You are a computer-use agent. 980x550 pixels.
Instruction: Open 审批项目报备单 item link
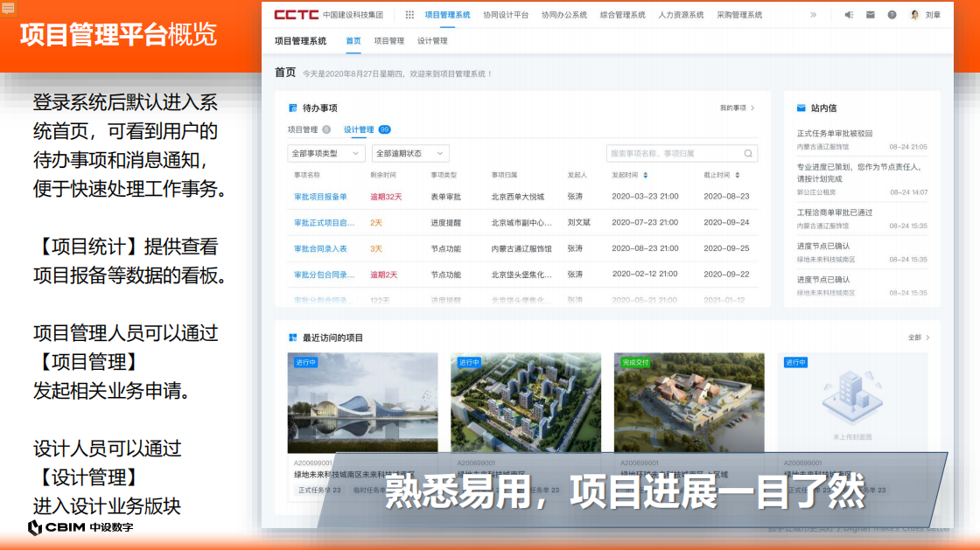coord(320,197)
